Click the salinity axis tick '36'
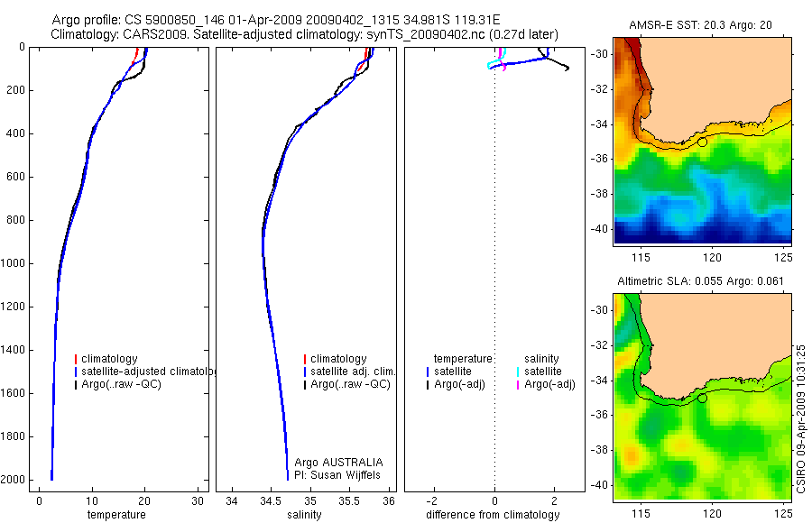 tap(388, 501)
